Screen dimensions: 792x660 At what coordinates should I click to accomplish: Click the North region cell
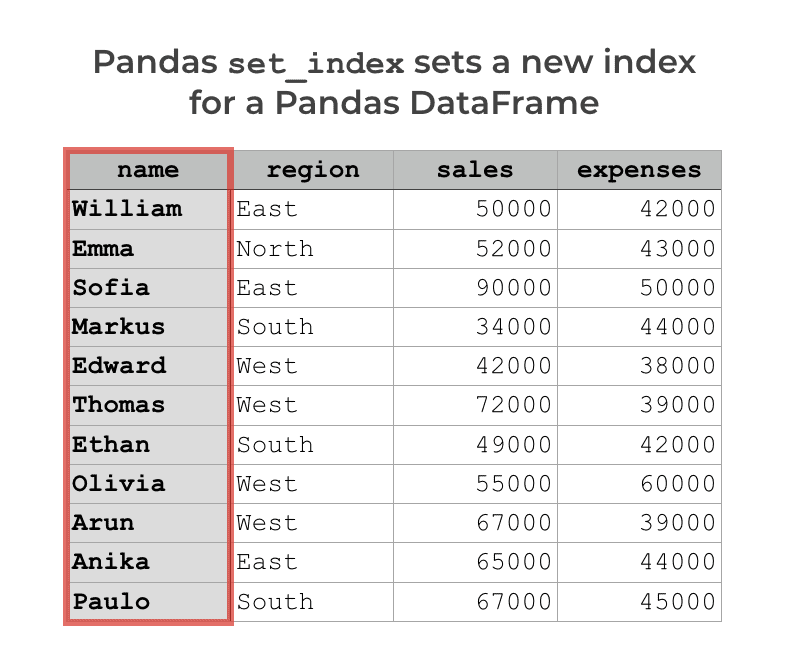pos(313,249)
